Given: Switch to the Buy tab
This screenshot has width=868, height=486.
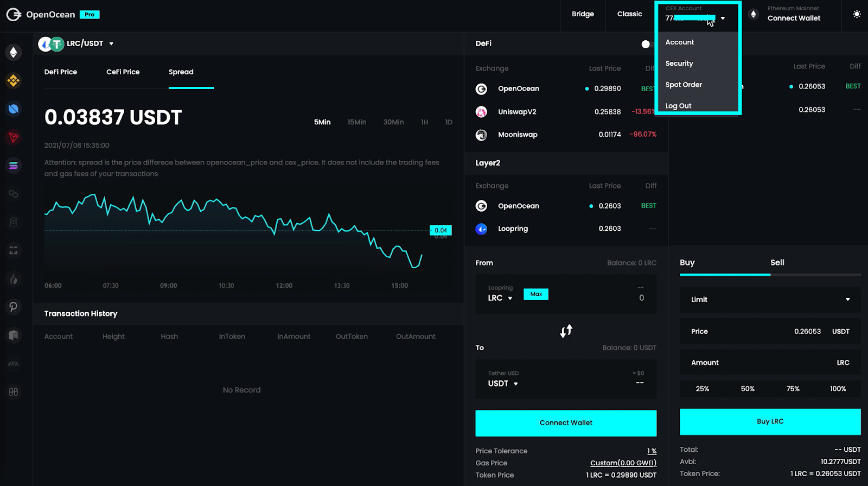Looking at the screenshot, I should pyautogui.click(x=687, y=263).
